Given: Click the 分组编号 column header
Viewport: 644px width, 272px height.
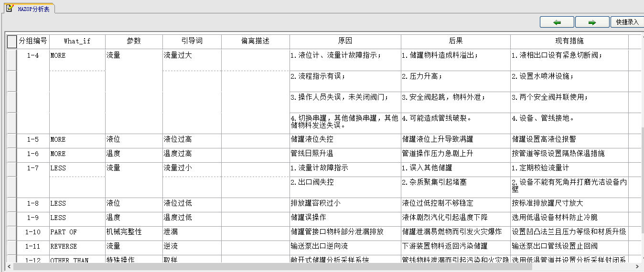Looking at the screenshot, I should pos(33,41).
